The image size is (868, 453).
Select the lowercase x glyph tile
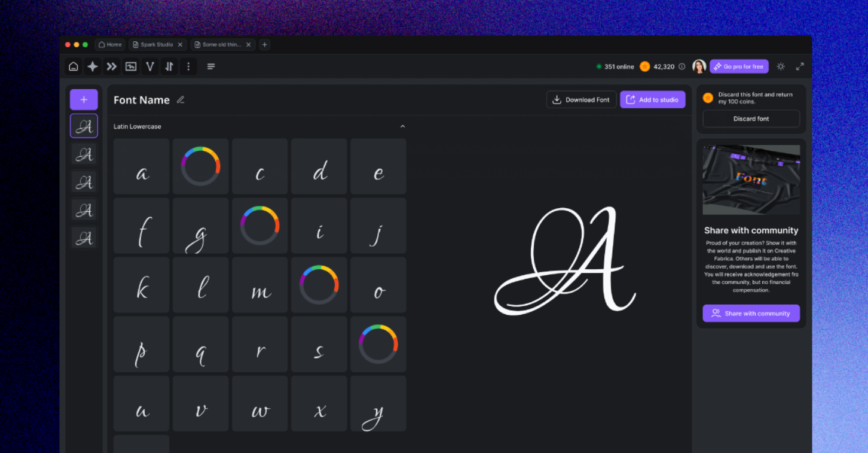(319, 403)
